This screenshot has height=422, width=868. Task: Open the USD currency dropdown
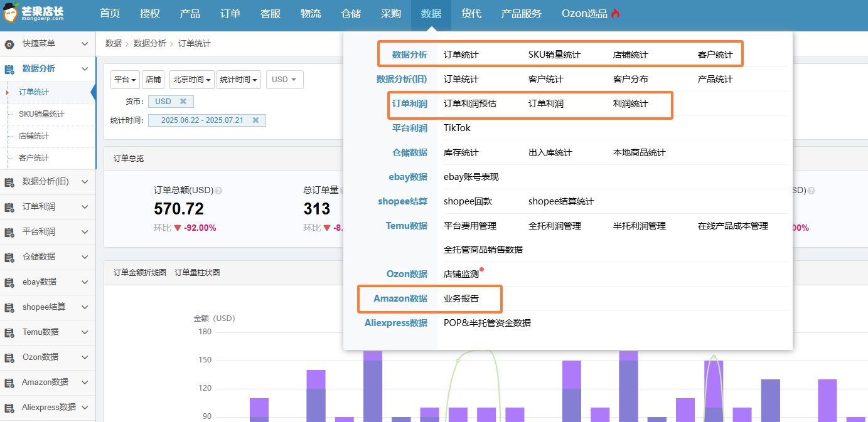284,80
